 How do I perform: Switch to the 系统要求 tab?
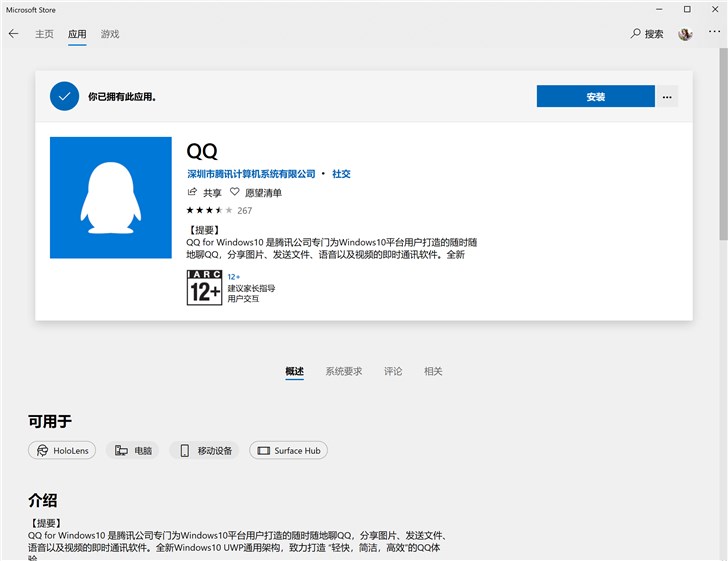(x=344, y=371)
